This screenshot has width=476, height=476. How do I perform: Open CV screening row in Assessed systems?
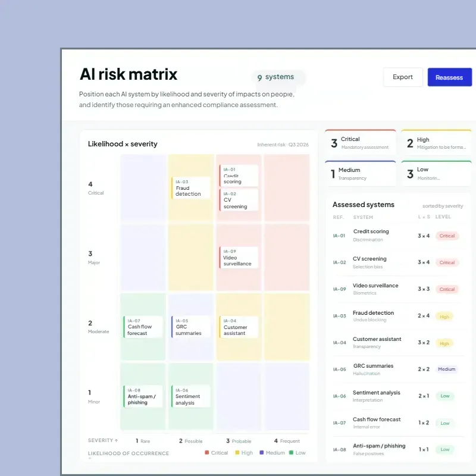[x=398, y=262]
